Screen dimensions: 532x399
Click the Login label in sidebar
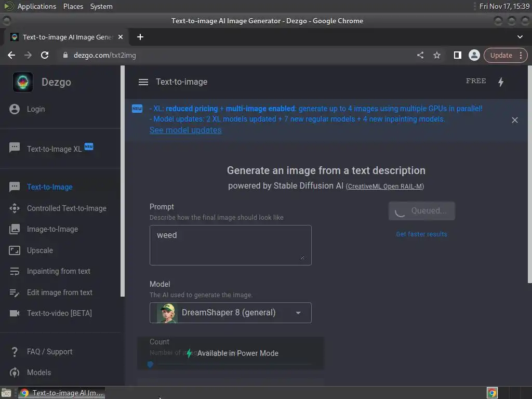click(x=36, y=109)
